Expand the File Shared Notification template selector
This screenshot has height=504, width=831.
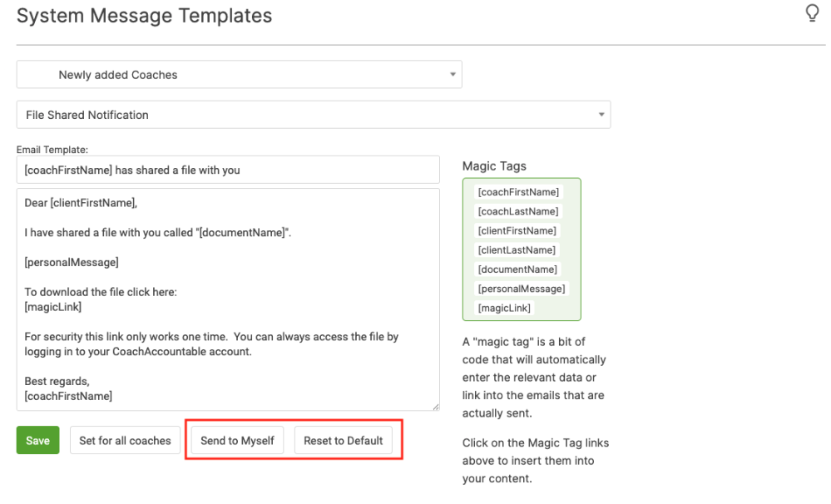pos(313,115)
